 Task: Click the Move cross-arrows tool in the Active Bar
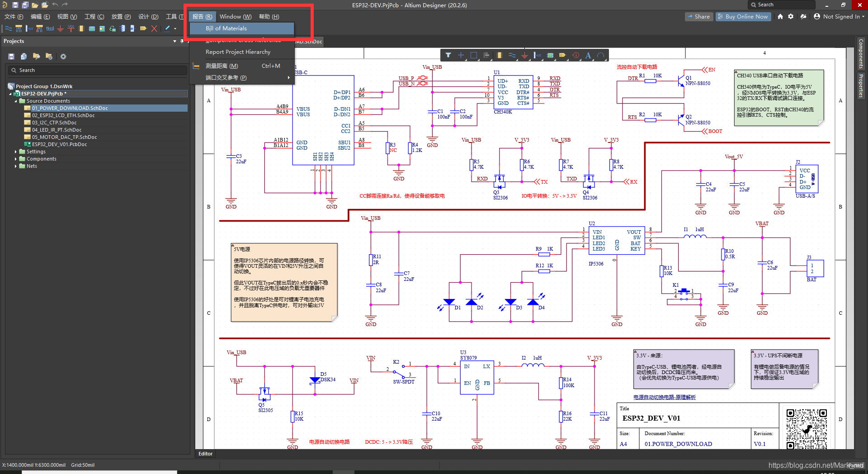click(x=461, y=55)
